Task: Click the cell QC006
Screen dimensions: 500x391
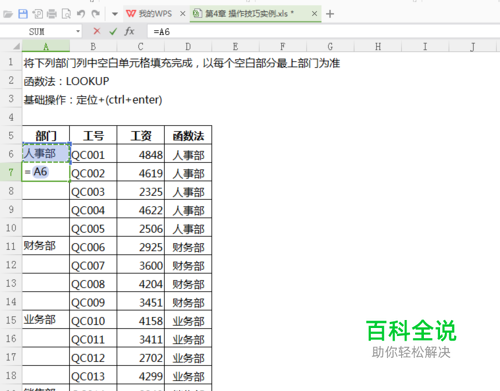Action: pyautogui.click(x=93, y=246)
